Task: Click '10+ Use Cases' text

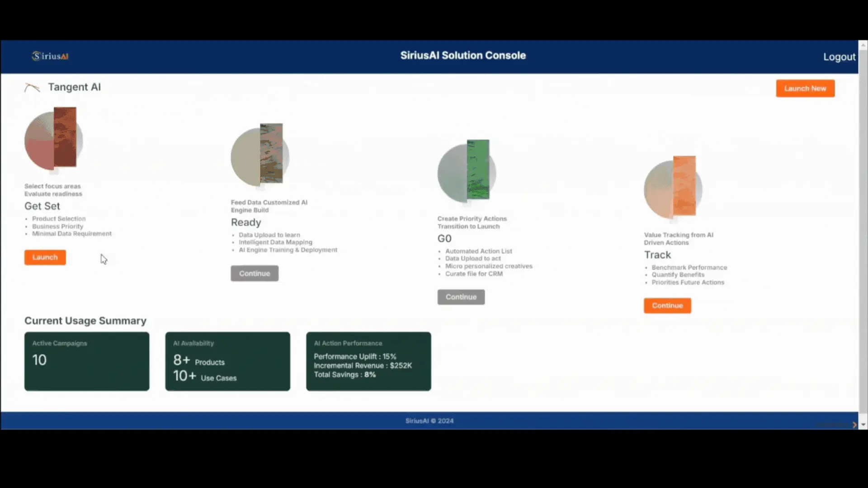Action: (x=205, y=376)
